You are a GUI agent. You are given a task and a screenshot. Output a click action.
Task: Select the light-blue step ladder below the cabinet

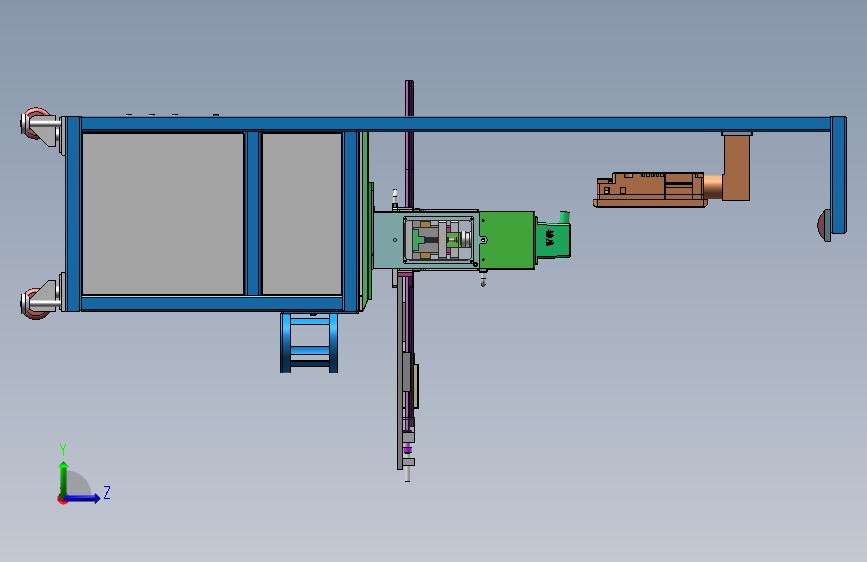pos(309,342)
